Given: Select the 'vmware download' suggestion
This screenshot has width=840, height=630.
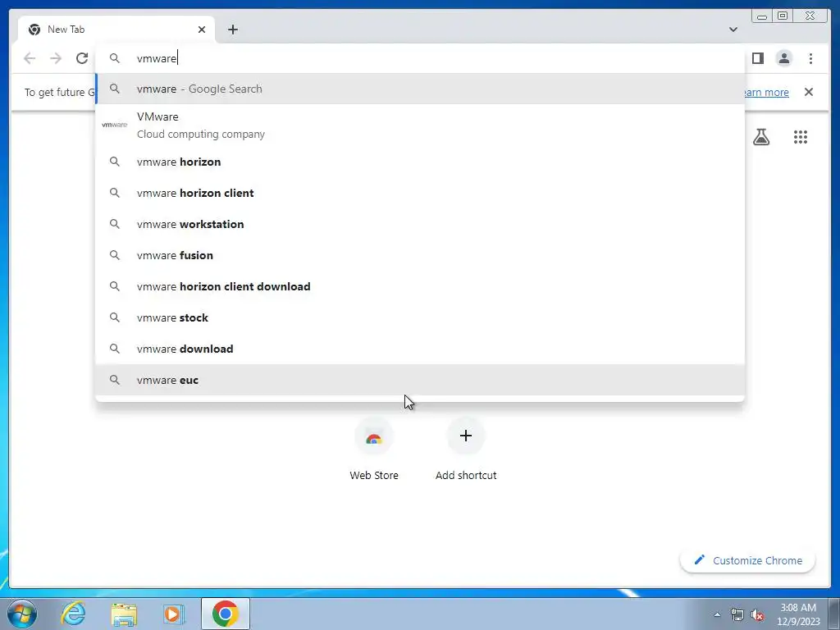Looking at the screenshot, I should pyautogui.click(x=420, y=349).
